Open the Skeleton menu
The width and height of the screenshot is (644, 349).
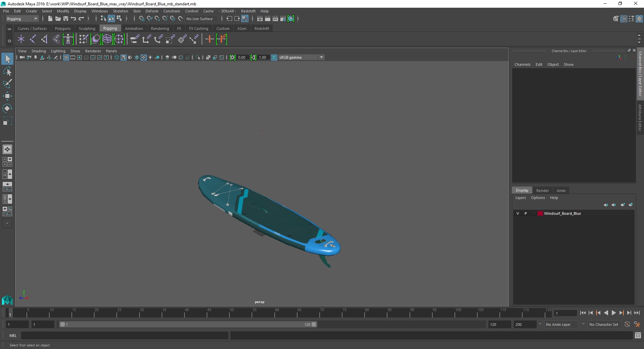coord(120,11)
